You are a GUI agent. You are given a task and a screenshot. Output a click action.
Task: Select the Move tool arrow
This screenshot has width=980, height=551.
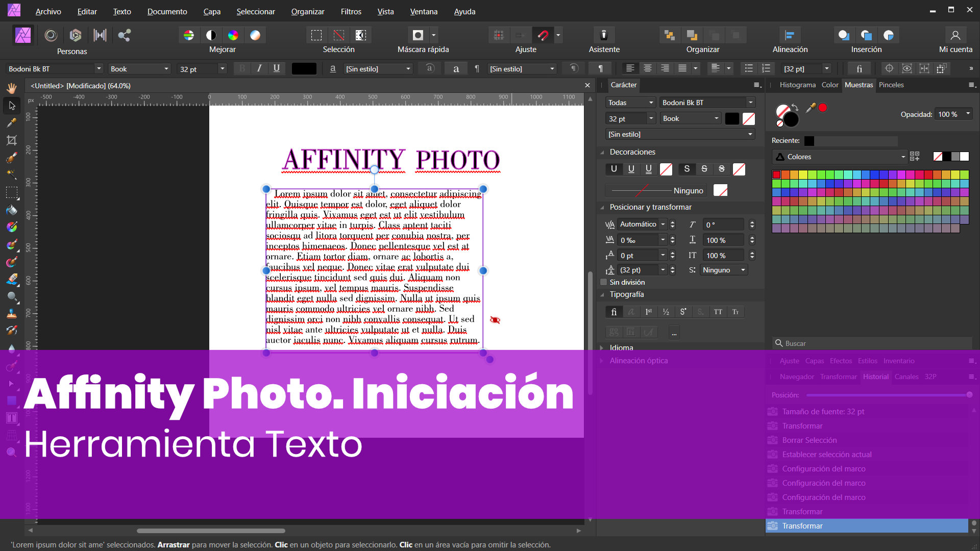tap(12, 106)
